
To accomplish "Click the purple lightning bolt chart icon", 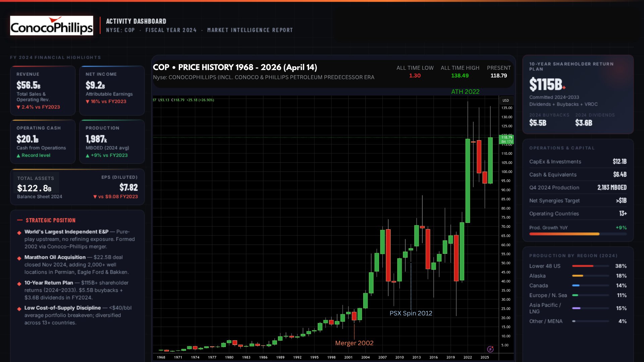I will (490, 349).
